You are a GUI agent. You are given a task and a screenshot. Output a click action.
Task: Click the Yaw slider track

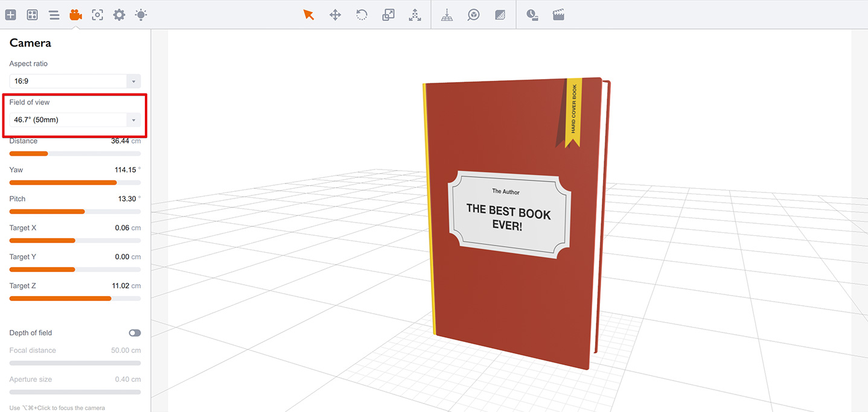(75, 182)
